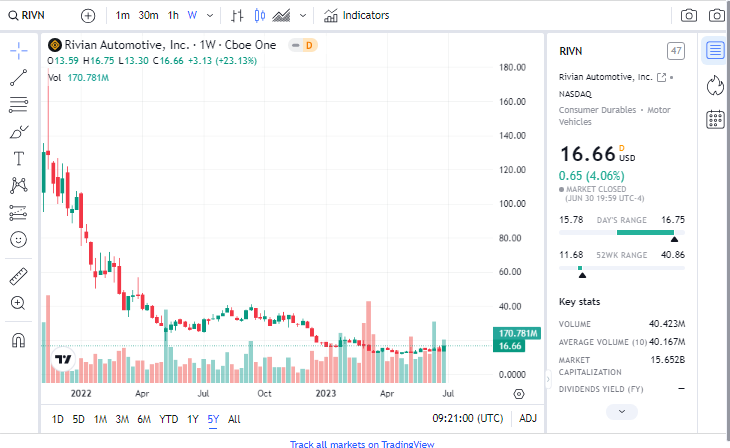The height and width of the screenshot is (448, 730).
Task: Click the add symbol compare plus icon
Action: coord(88,16)
